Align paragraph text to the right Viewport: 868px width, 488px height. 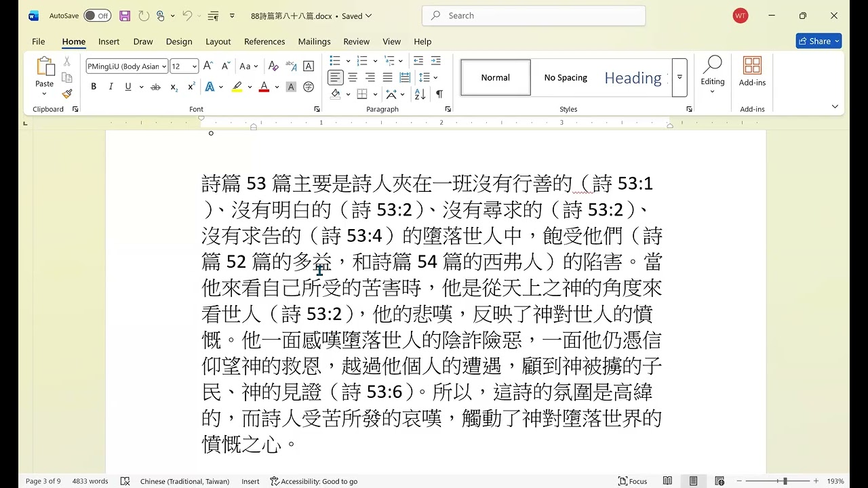coord(370,77)
